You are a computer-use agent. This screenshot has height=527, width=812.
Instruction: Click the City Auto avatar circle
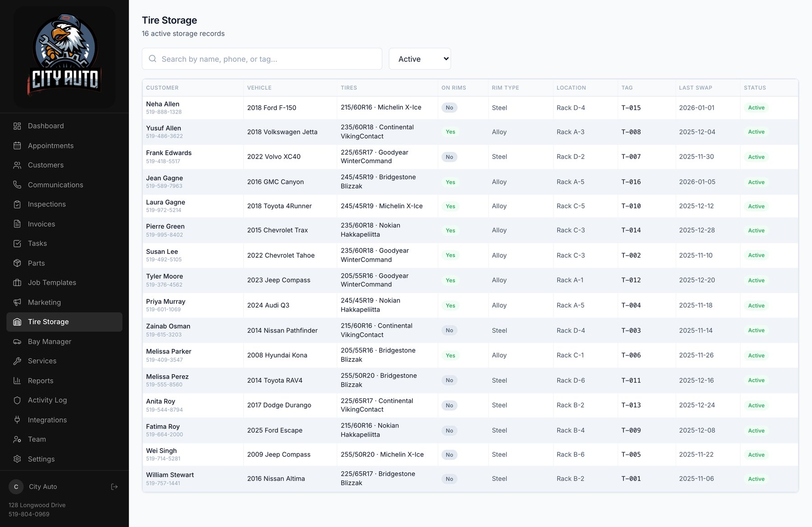pyautogui.click(x=16, y=487)
